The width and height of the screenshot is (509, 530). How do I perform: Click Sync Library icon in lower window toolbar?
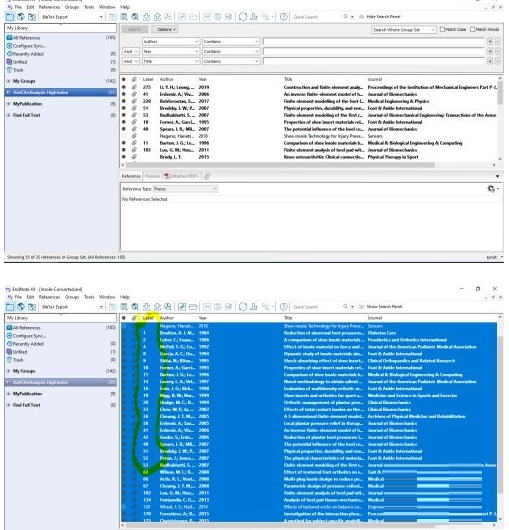242,307
